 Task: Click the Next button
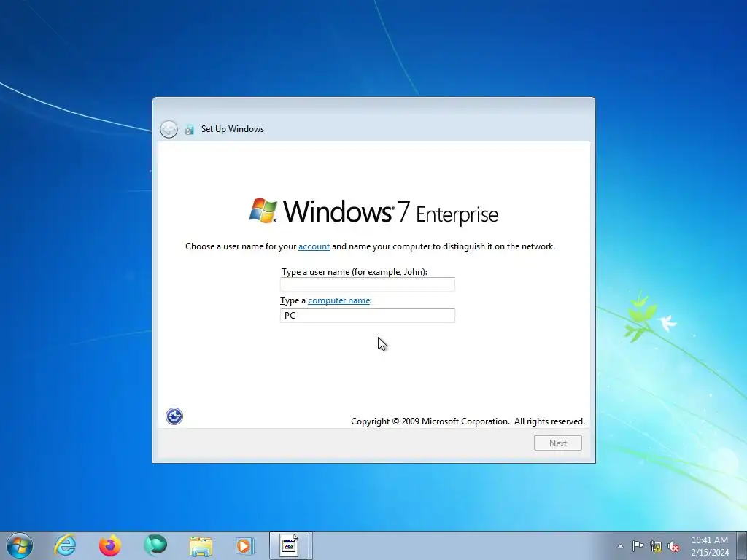[558, 443]
